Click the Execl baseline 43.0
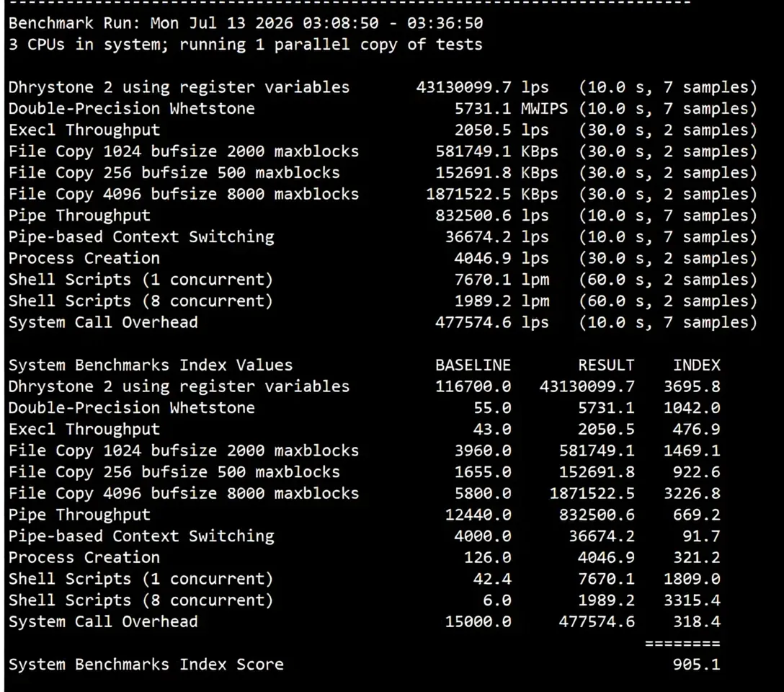Image resolution: width=784 pixels, height=692 pixels. [492, 429]
